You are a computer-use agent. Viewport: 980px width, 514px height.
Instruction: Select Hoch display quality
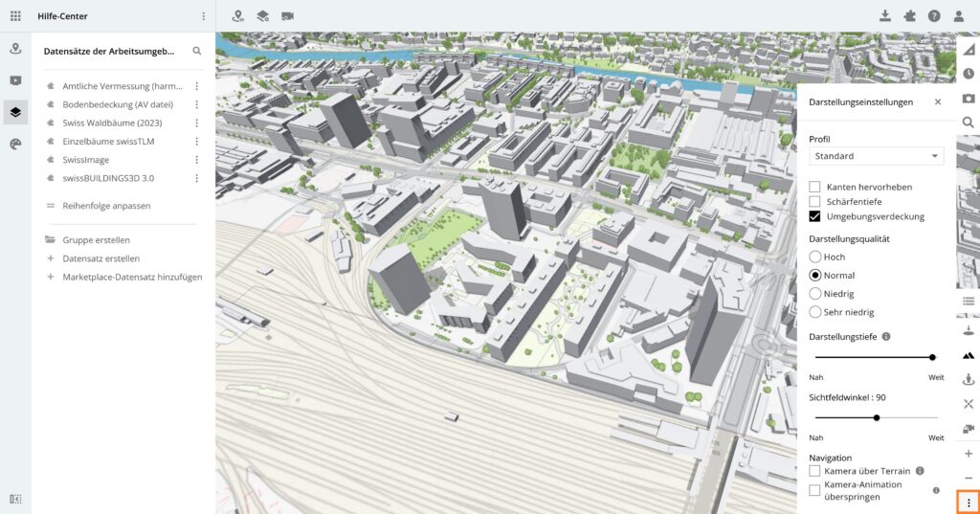point(815,257)
